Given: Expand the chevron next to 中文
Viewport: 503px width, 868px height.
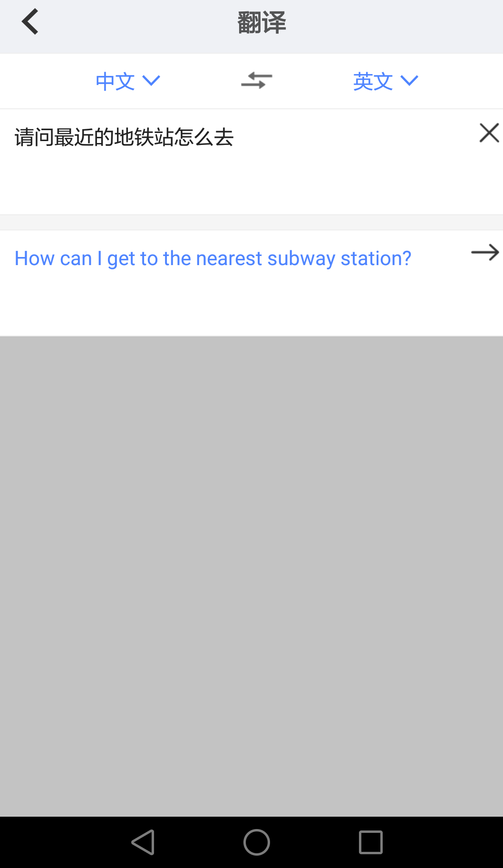Looking at the screenshot, I should point(152,81).
